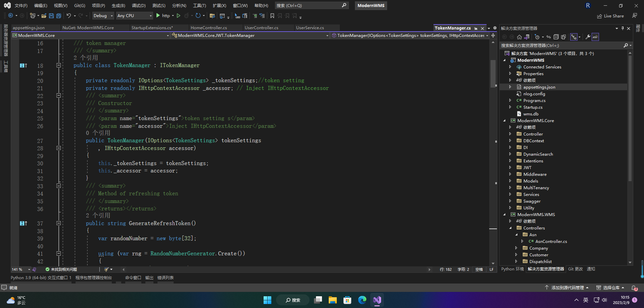This screenshot has width=644, height=308.
Task: Toggle show all files in Solution Explorer
Action: coord(563,37)
